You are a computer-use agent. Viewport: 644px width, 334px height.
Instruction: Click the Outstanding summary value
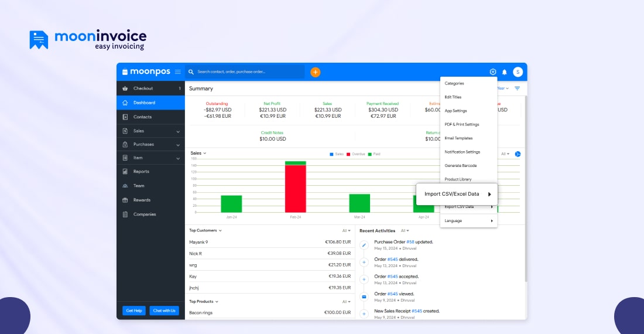pyautogui.click(x=217, y=113)
